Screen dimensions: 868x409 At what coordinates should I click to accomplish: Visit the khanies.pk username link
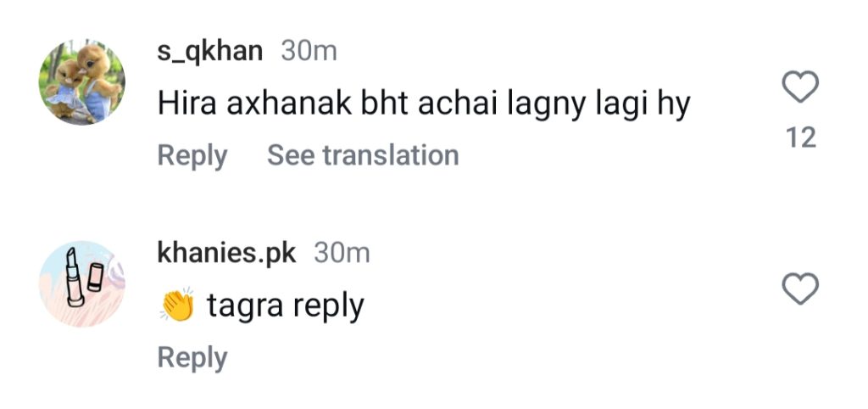(x=227, y=252)
